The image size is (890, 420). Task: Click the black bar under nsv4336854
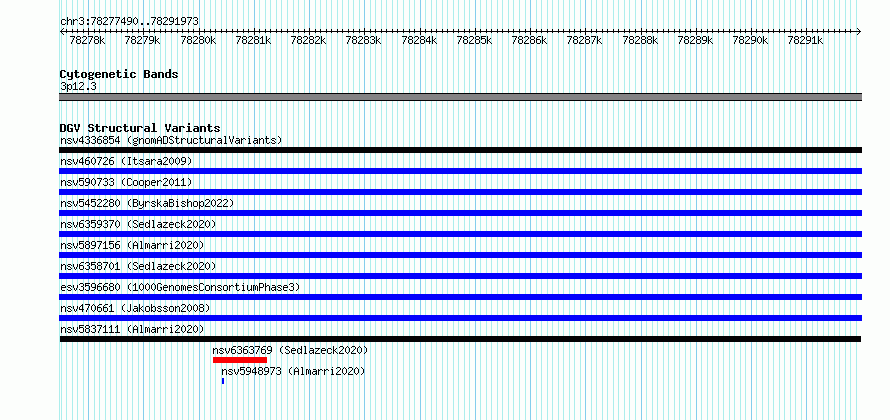tap(460, 150)
